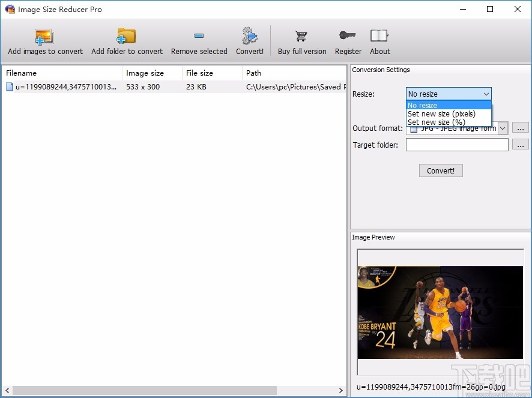Start conversion with the Convert! gear icon

pyautogui.click(x=249, y=36)
